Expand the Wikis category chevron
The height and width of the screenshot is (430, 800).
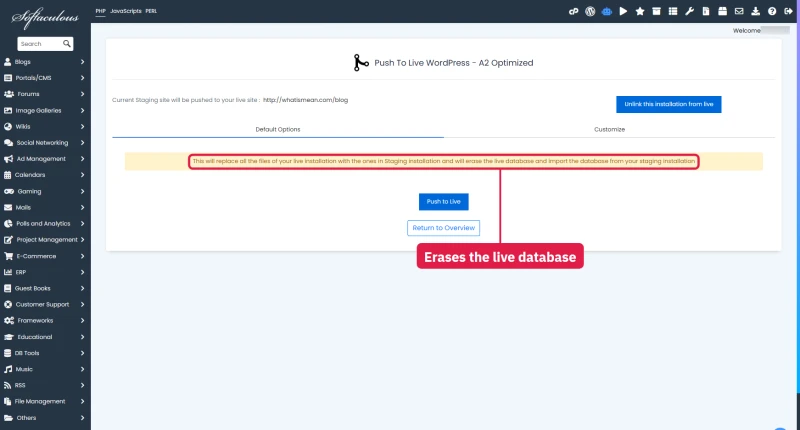pos(82,127)
